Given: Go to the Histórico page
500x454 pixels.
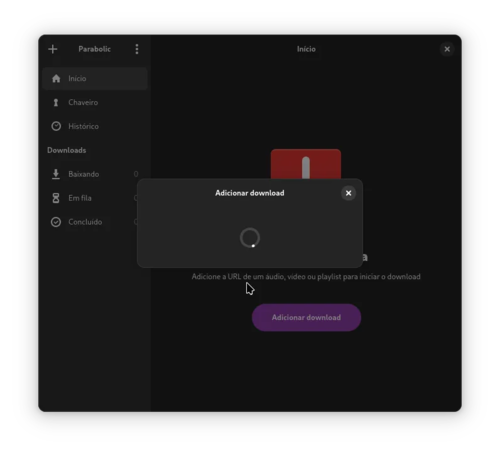Looking at the screenshot, I should 95,126.
